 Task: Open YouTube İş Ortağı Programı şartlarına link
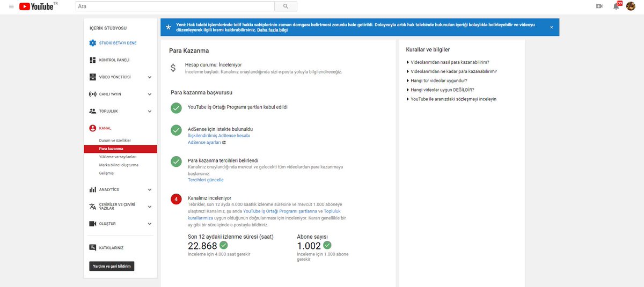pyautogui.click(x=281, y=211)
